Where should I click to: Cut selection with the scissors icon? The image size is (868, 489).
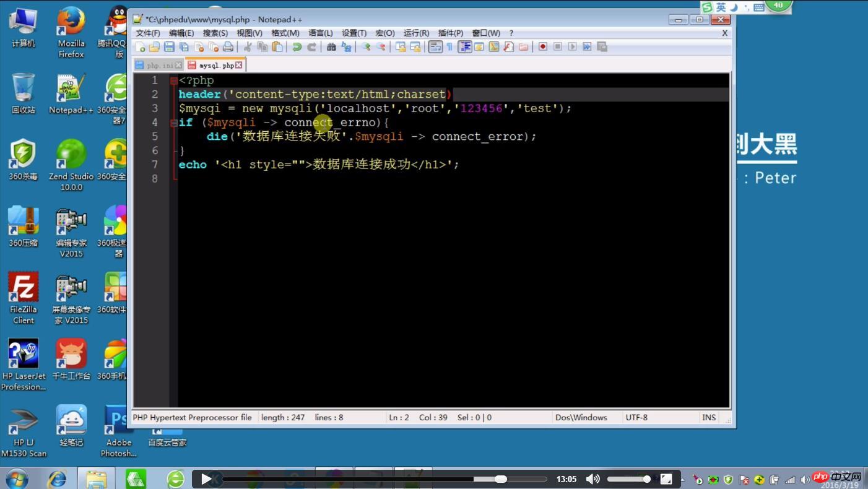coord(248,46)
